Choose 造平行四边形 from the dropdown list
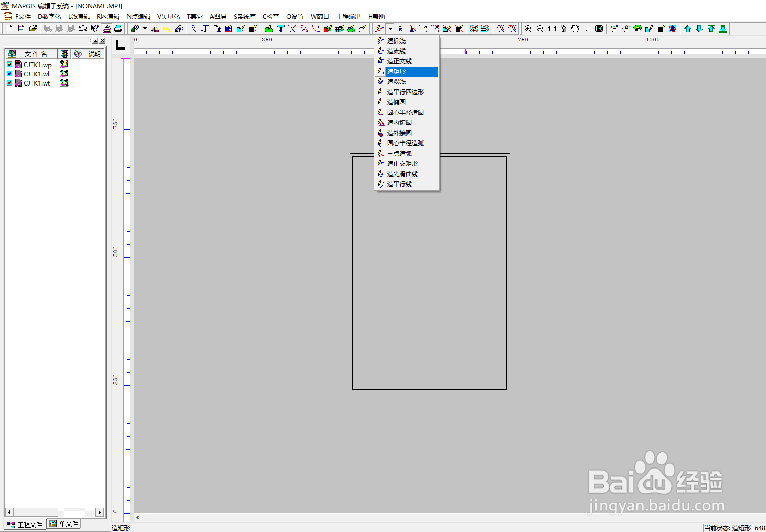The height and width of the screenshot is (532, 766). pyautogui.click(x=407, y=92)
